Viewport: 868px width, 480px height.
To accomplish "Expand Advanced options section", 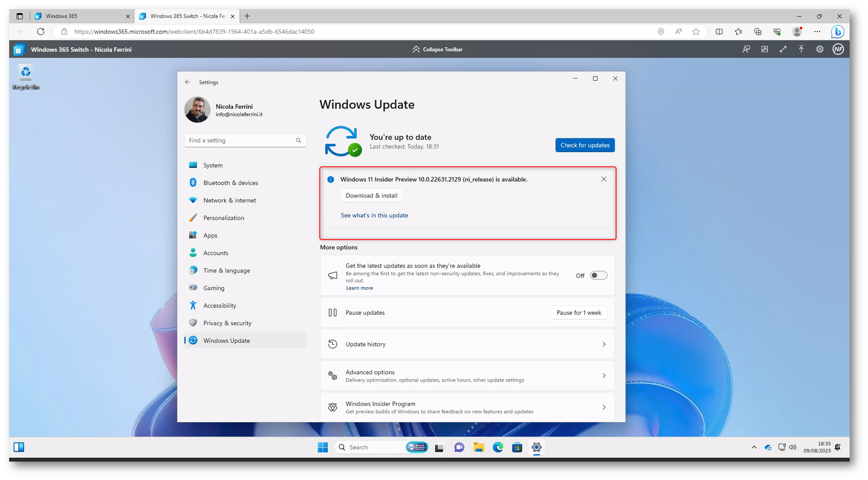I will [467, 376].
